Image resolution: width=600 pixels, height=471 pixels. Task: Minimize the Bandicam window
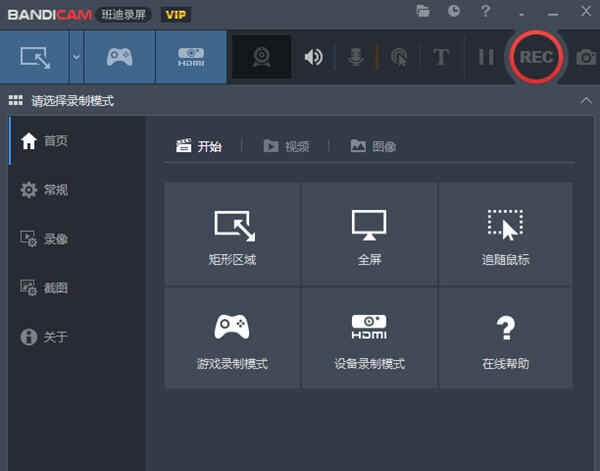click(553, 14)
